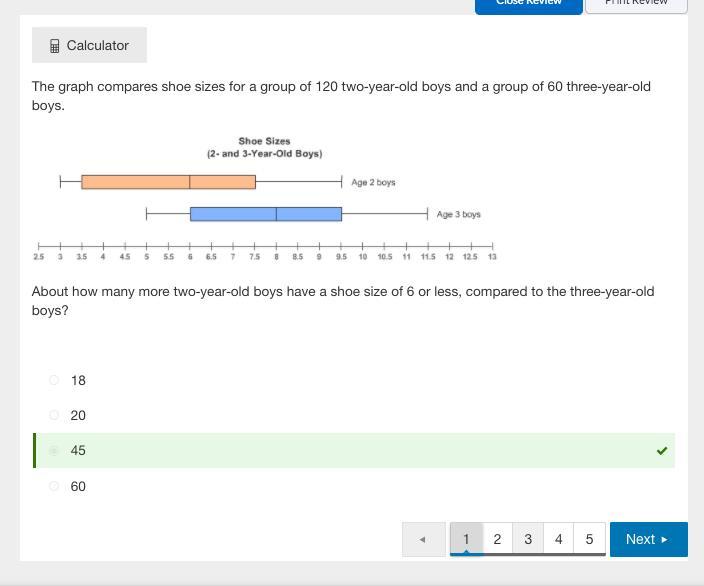Viewport: 704px width, 586px height.
Task: Click the Age 3 boys label
Action: point(458,214)
